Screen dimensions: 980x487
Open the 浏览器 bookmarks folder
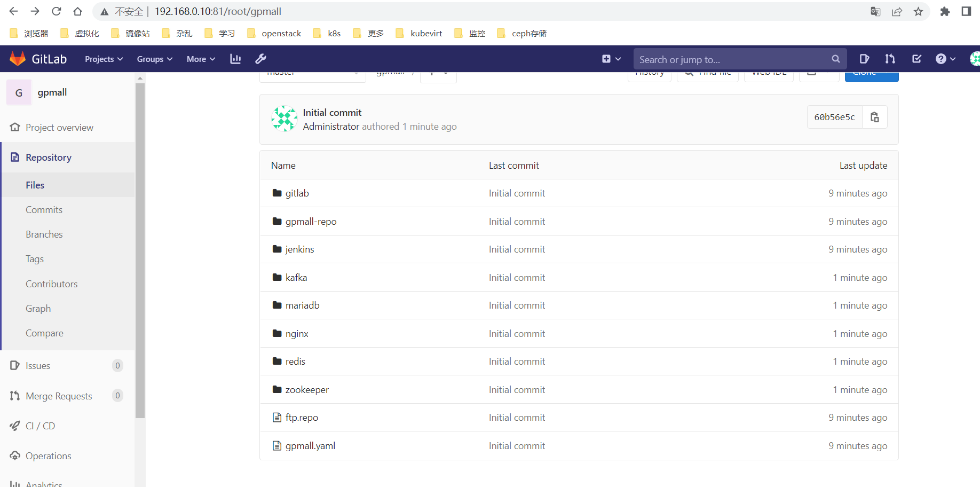click(x=29, y=33)
